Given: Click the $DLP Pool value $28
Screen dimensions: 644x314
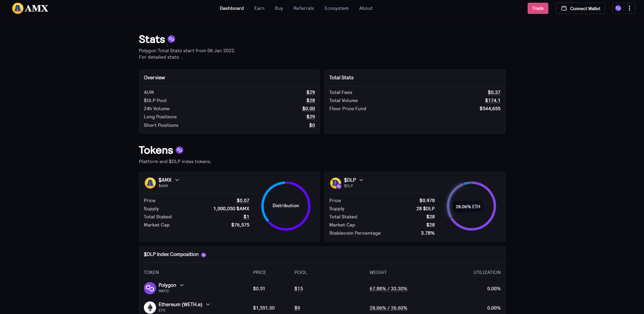Looking at the screenshot, I should [x=310, y=100].
